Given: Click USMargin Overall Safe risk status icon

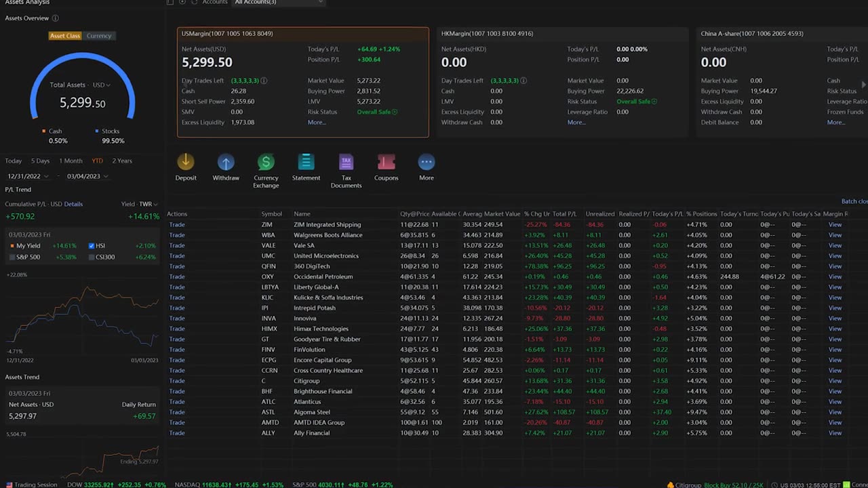Looking at the screenshot, I should (x=395, y=112).
